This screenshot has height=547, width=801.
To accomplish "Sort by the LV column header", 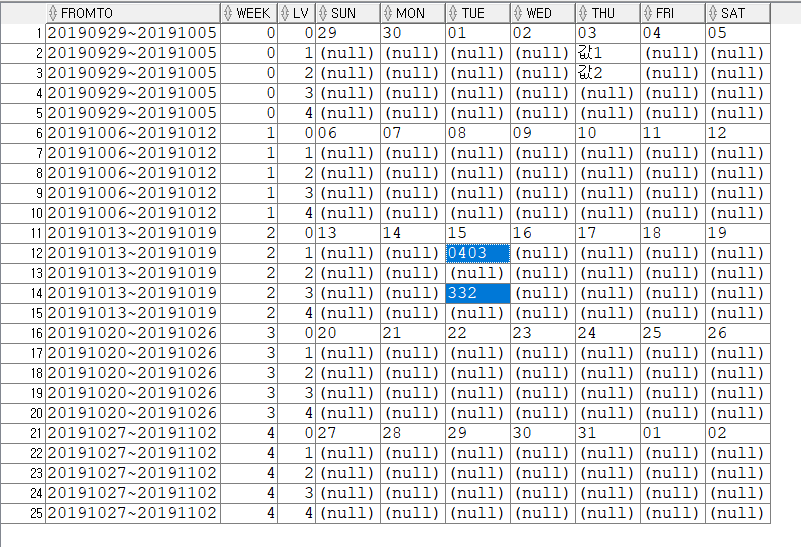I will pos(296,13).
